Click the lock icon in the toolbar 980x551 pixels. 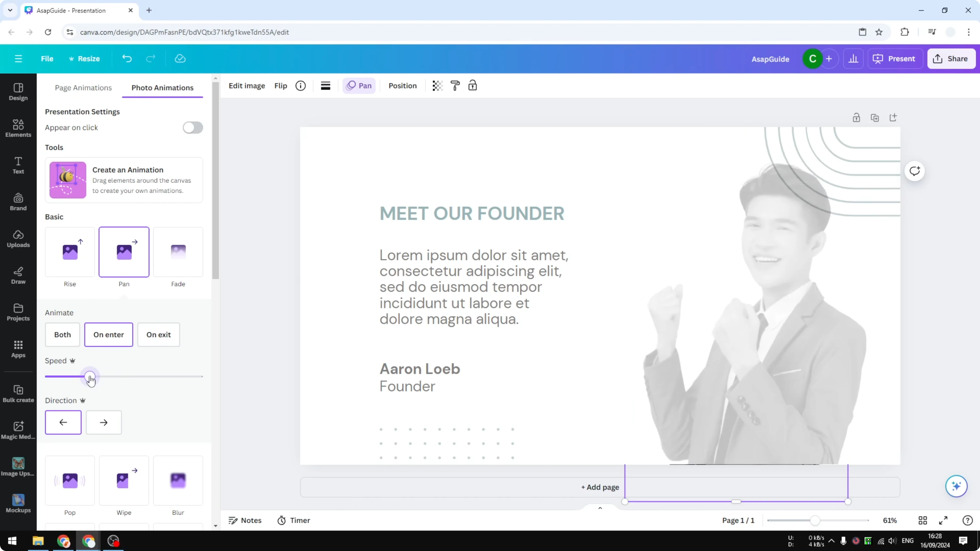click(x=472, y=85)
